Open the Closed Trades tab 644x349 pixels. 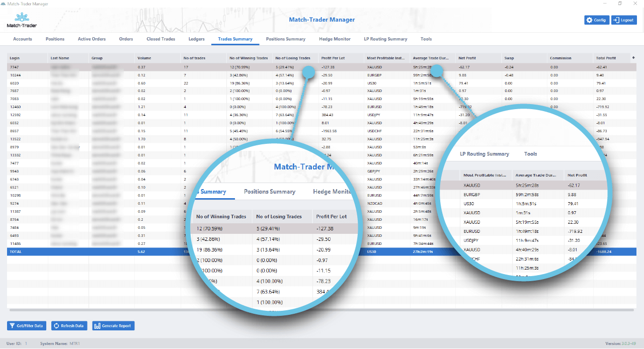point(161,39)
